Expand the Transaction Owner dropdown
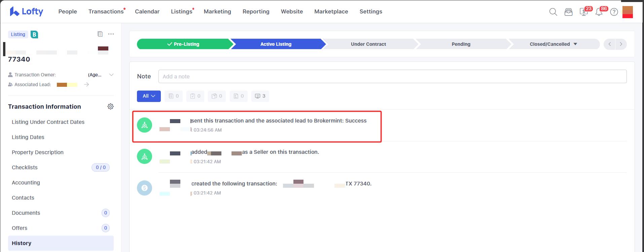 point(111,75)
